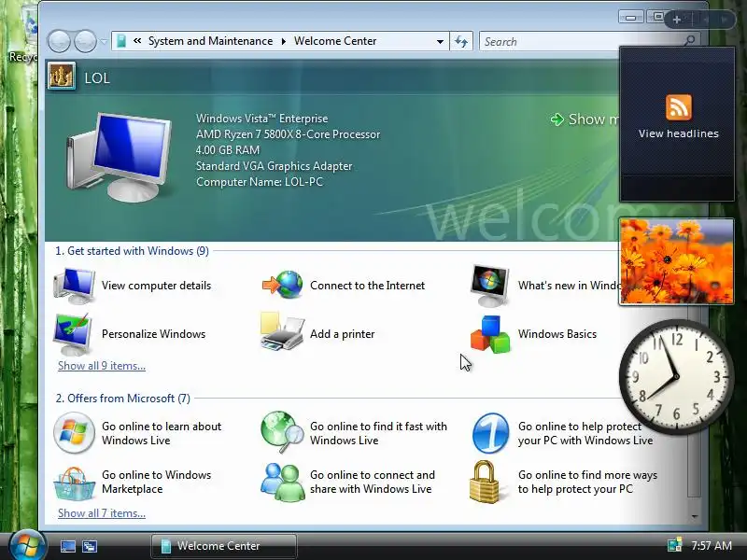Click the LOL user account chess picture
The image size is (747, 560).
point(62,77)
